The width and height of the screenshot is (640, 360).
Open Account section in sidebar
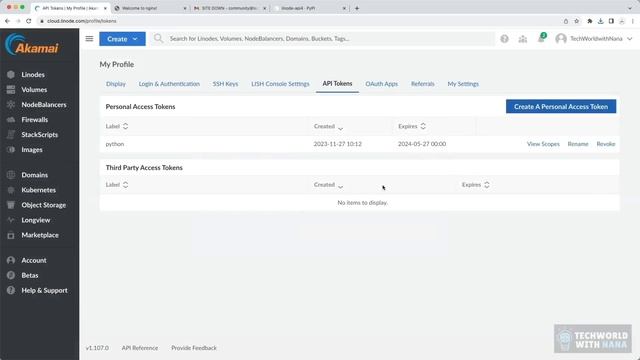(33, 260)
